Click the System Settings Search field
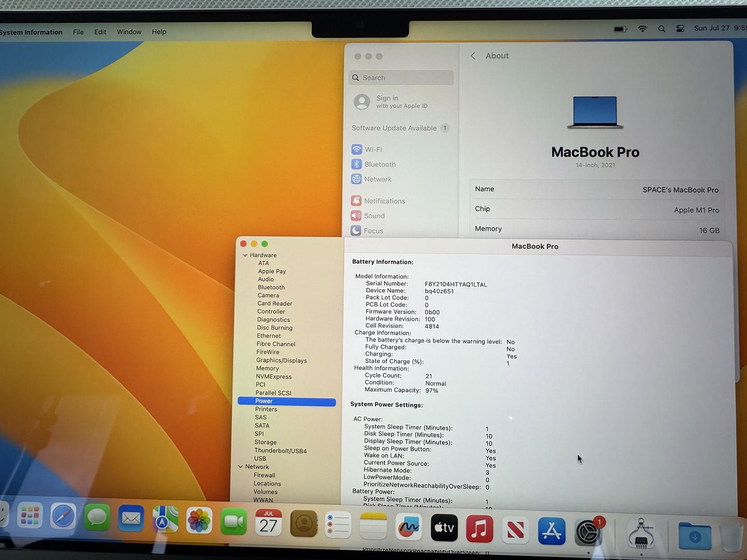This screenshot has height=560, width=747. pos(401,78)
